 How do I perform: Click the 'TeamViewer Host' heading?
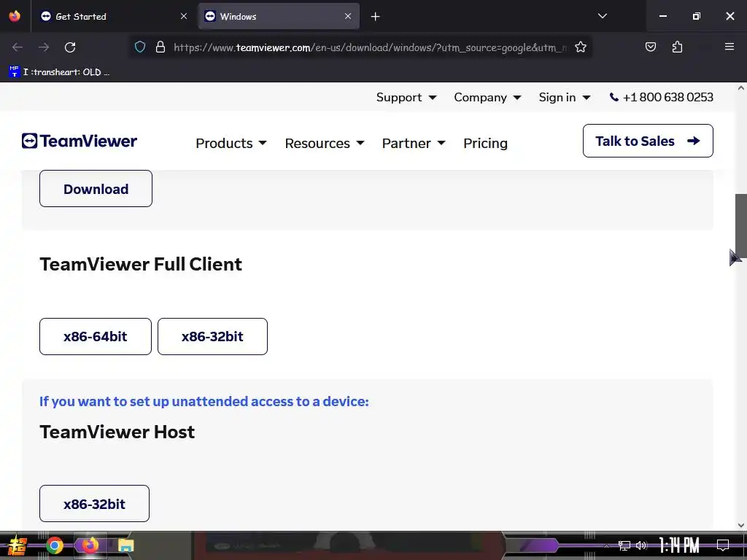tap(117, 432)
